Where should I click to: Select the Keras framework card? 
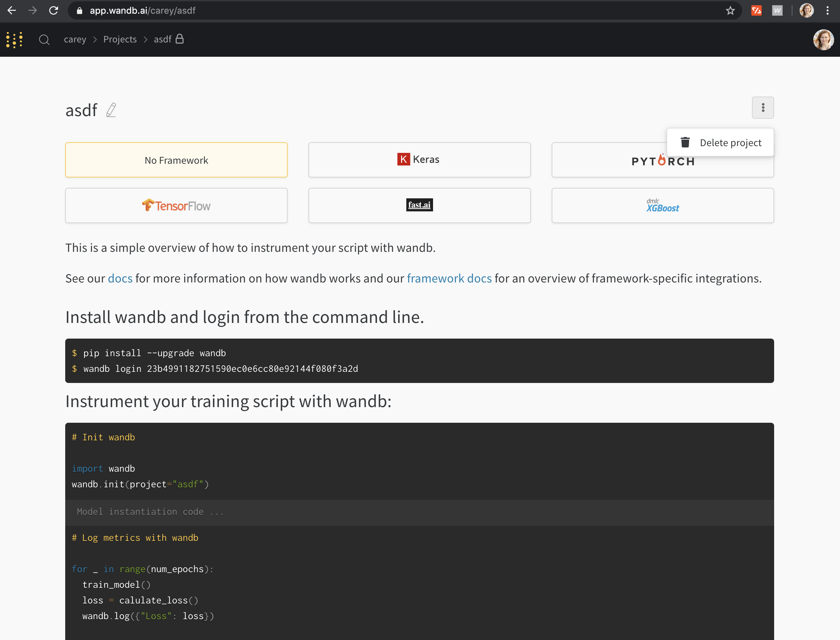coord(419,160)
